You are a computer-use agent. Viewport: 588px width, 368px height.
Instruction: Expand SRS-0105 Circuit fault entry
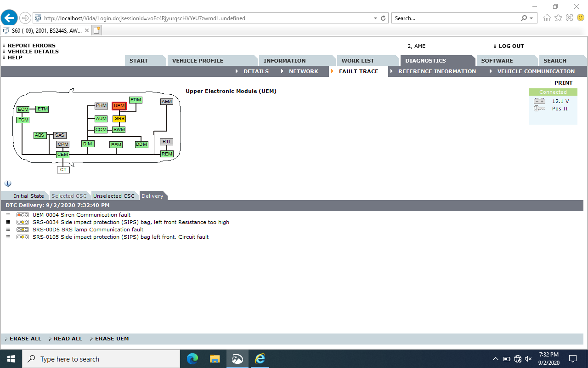click(x=8, y=237)
